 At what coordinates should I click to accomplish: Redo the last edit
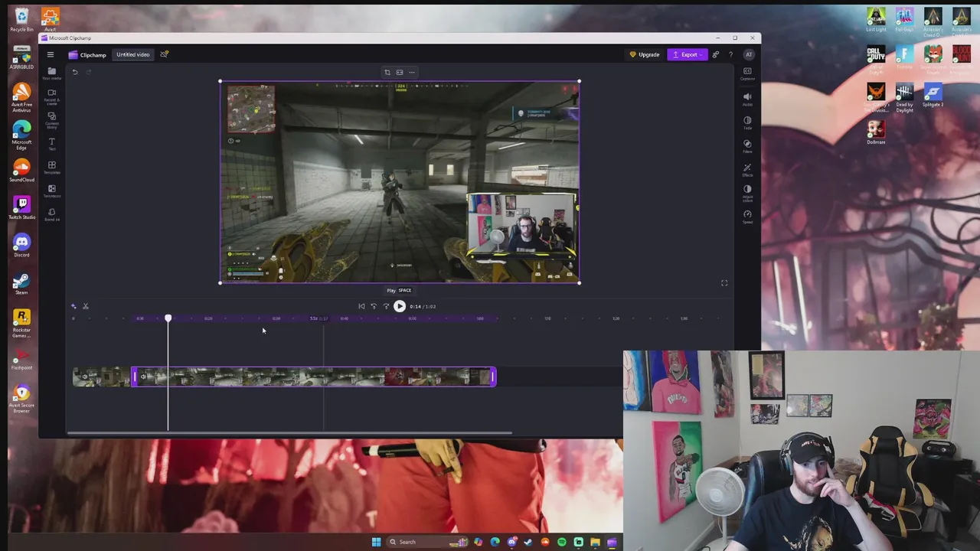click(x=88, y=72)
